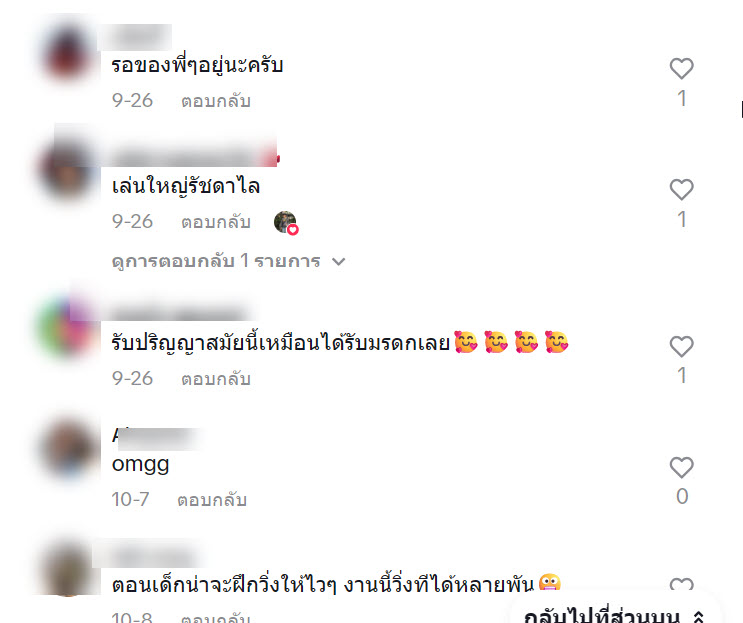The height and width of the screenshot is (623, 743).
Task: Click the chevron next to 'ดูการตอบกลับ 1 รายการ'
Action: (x=338, y=262)
